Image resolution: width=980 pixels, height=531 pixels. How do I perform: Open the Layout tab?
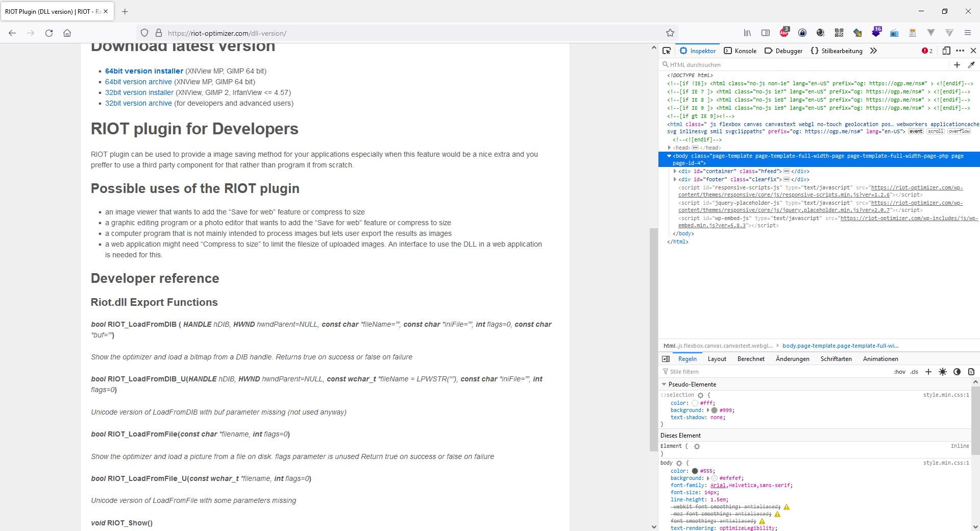(717, 359)
